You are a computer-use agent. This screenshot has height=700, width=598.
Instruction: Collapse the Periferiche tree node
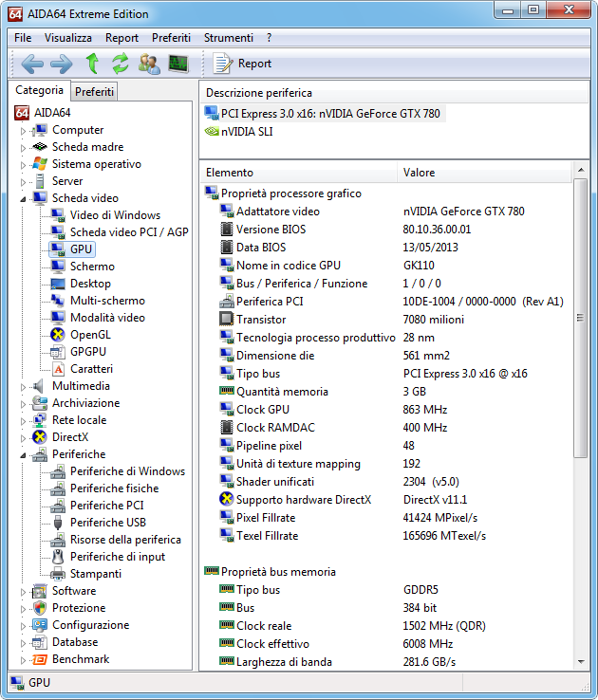pyautogui.click(x=23, y=455)
